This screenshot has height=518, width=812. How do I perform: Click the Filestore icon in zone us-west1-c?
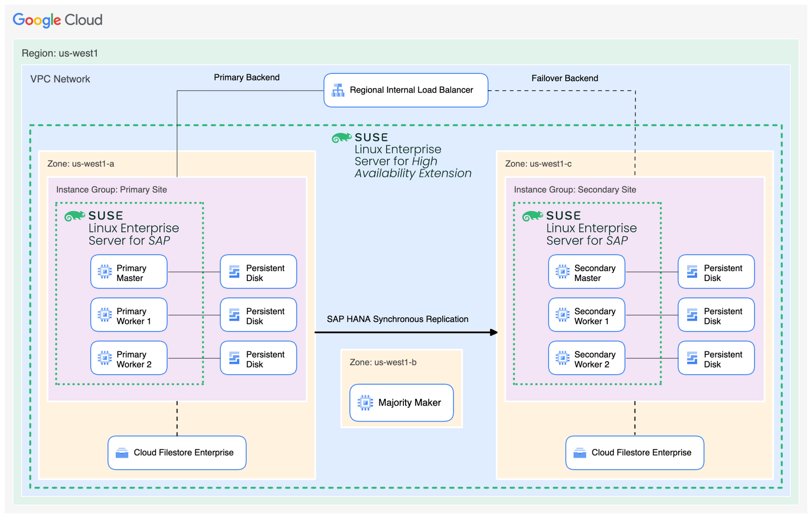pyautogui.click(x=580, y=453)
